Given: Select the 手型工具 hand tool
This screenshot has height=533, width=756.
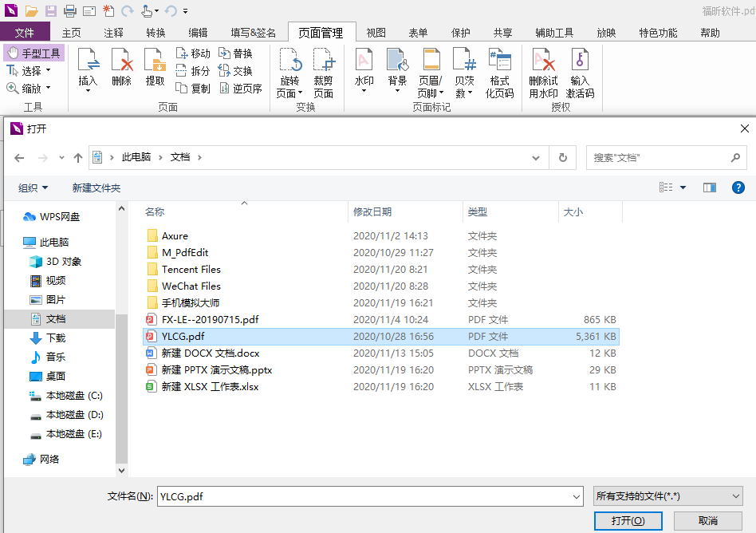Looking at the screenshot, I should click(33, 53).
